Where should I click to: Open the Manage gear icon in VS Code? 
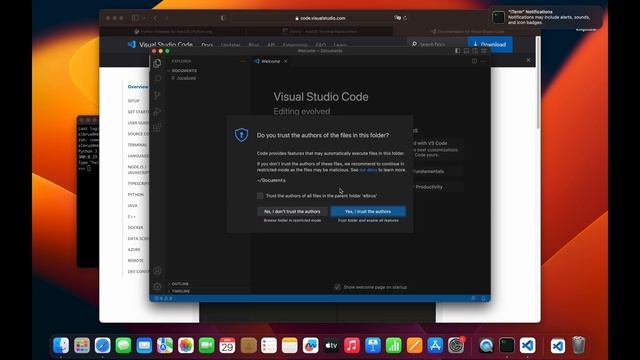point(157,287)
